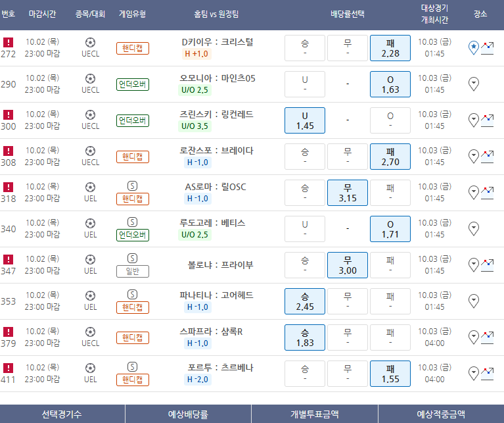Open the odds trend chart for match 379

[488, 337]
